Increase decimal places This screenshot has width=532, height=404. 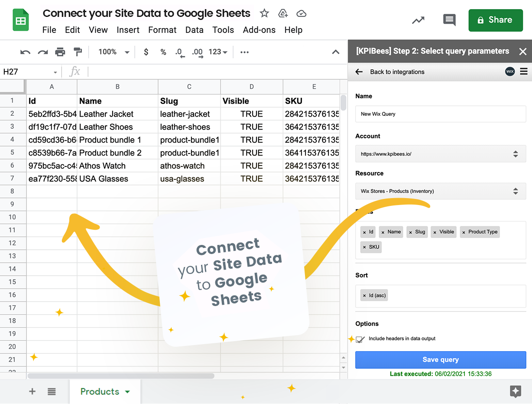(x=198, y=52)
